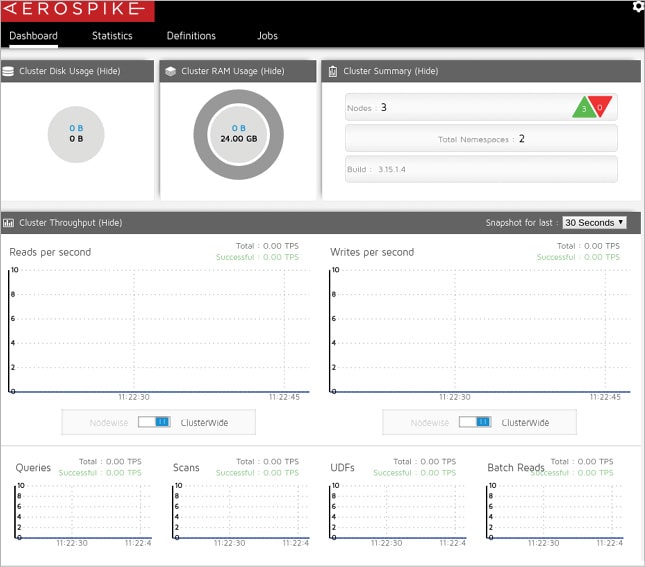Go to the Jobs tab
Viewport: 645px width, 567px height.
click(267, 36)
